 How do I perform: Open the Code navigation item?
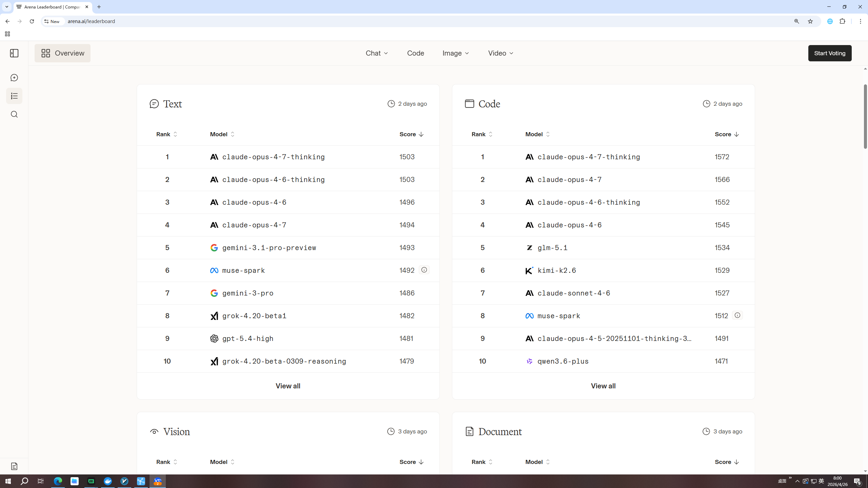tap(415, 53)
